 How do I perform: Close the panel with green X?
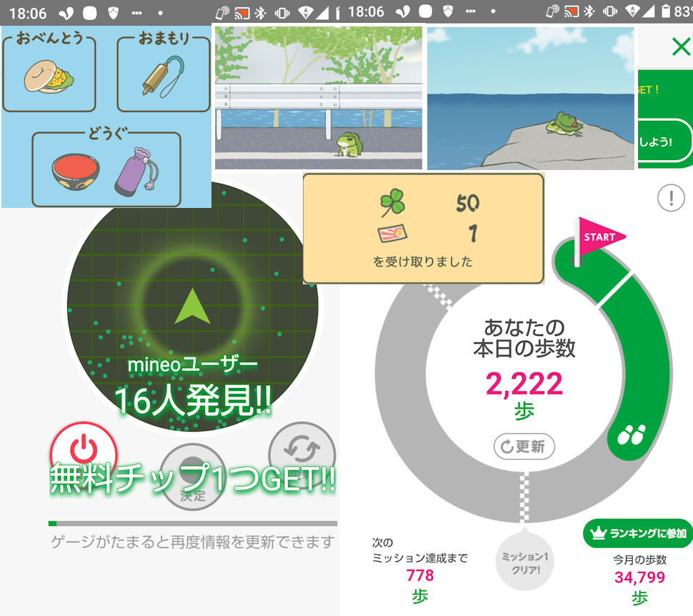[x=681, y=46]
